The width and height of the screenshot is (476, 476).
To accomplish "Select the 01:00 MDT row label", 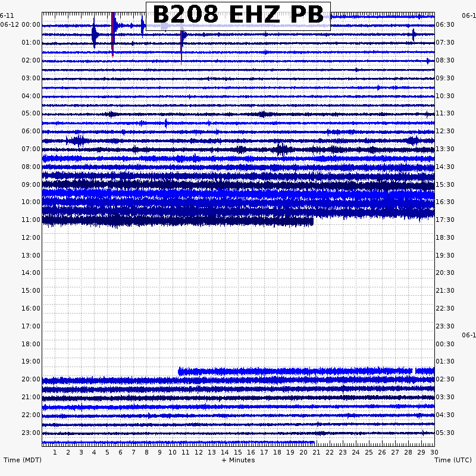I will point(31,42).
